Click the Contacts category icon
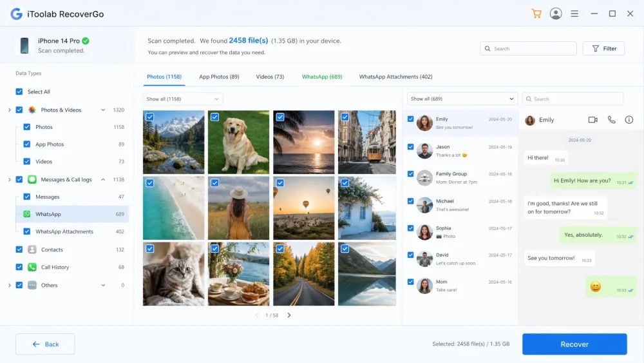The image size is (644, 363). pos(32,250)
